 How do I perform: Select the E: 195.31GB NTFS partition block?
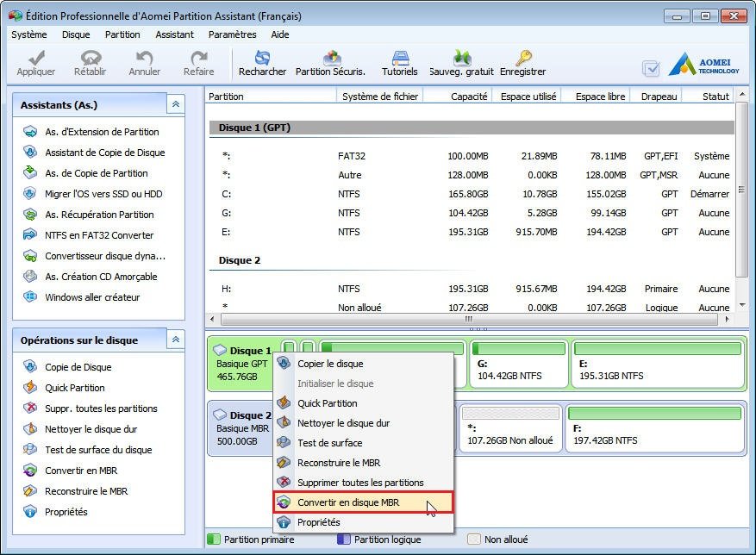[658, 364]
